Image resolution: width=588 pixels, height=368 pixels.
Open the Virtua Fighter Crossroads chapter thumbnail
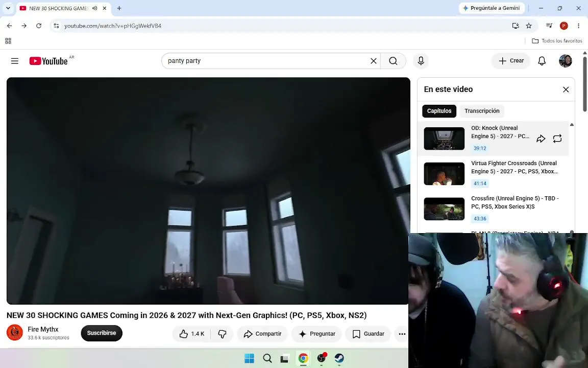(x=444, y=174)
